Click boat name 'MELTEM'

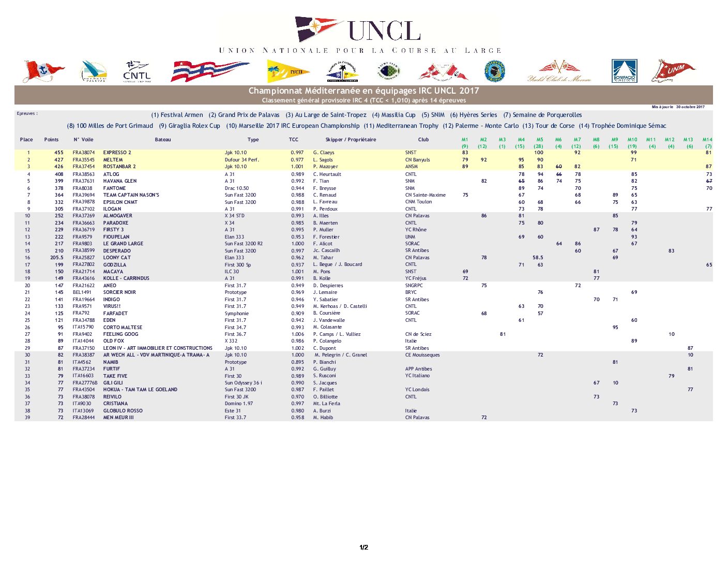point(113,160)
